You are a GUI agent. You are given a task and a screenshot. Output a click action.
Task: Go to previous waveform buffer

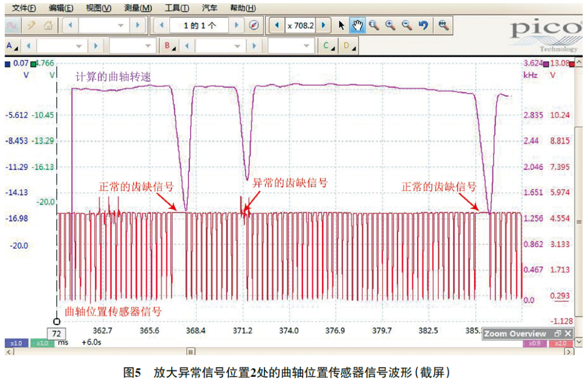point(162,26)
